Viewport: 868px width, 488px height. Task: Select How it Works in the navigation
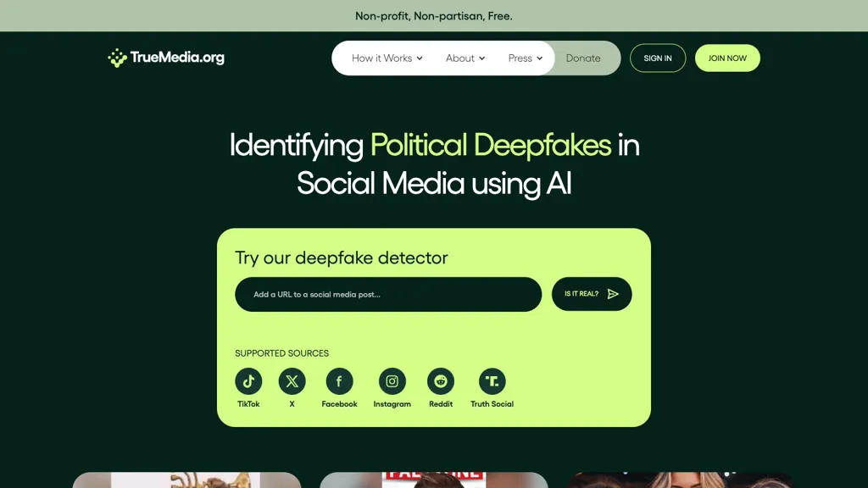[x=381, y=58]
